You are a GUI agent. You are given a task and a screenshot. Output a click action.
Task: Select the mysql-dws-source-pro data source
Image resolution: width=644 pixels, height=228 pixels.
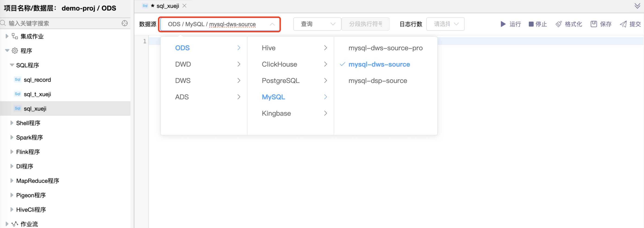tap(385, 48)
